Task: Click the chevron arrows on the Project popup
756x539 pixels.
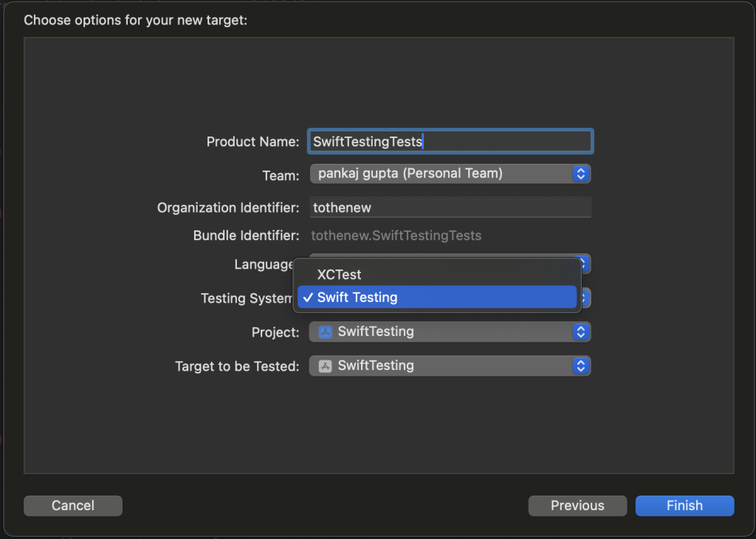Action: point(583,332)
